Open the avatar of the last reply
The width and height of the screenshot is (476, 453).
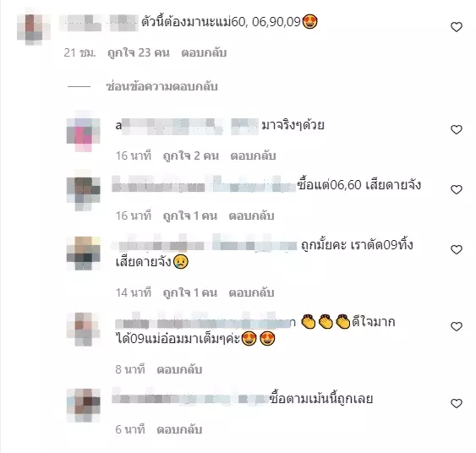coord(83,405)
